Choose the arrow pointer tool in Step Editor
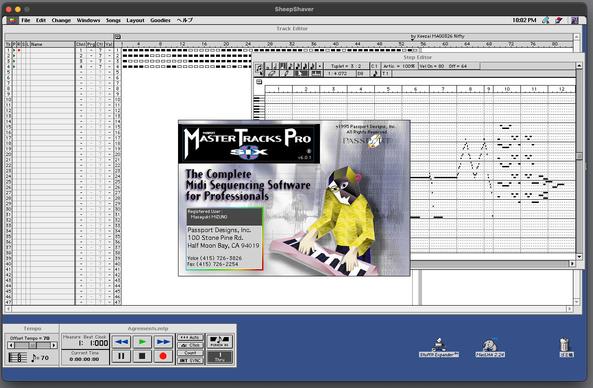 (x=301, y=74)
